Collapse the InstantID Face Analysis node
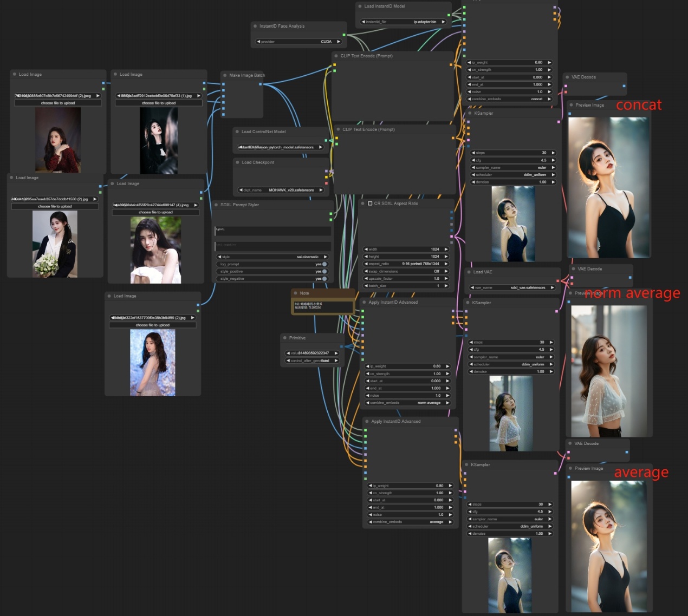 (x=255, y=26)
